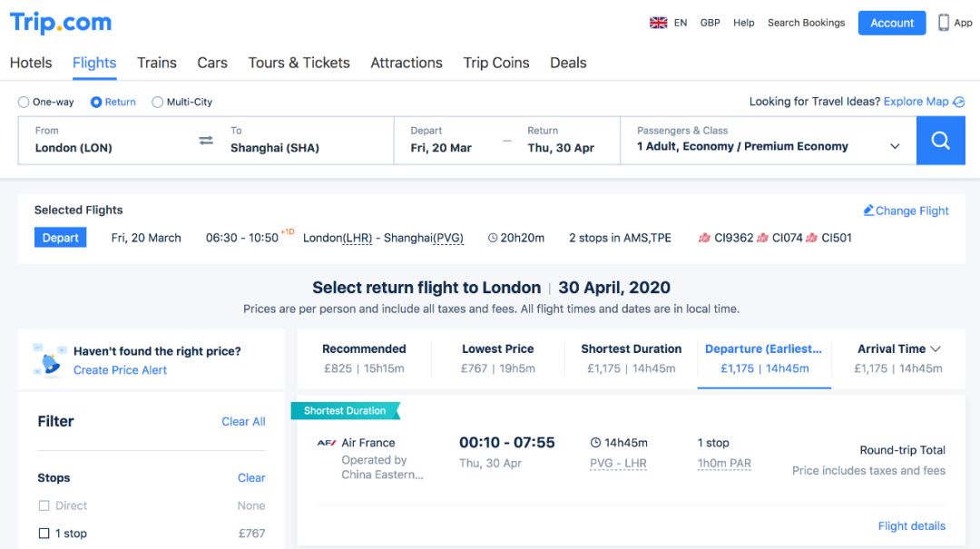Click the Change Flight pencil icon

click(868, 211)
